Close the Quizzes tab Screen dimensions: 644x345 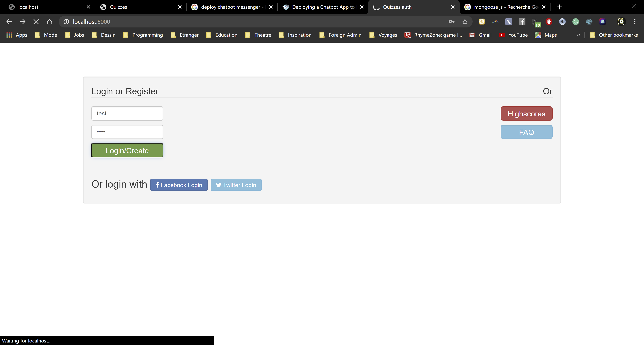tap(180, 7)
